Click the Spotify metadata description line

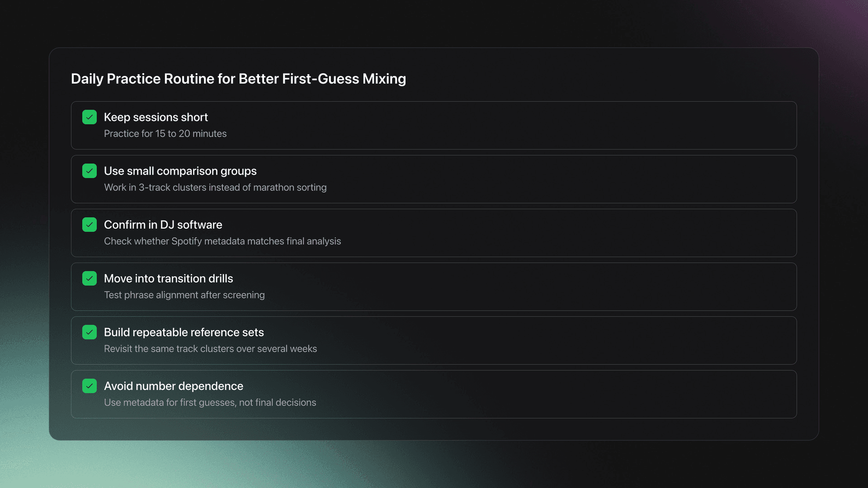tap(222, 241)
